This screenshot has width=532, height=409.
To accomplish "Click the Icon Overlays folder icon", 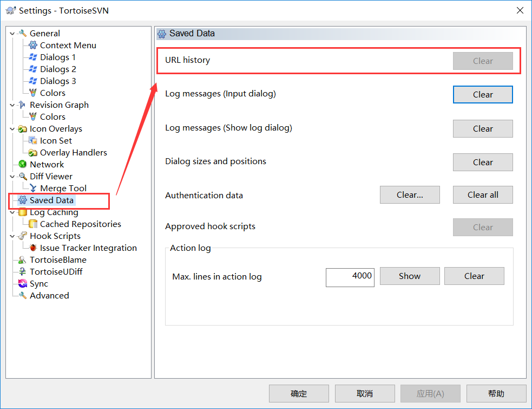I will [x=22, y=129].
